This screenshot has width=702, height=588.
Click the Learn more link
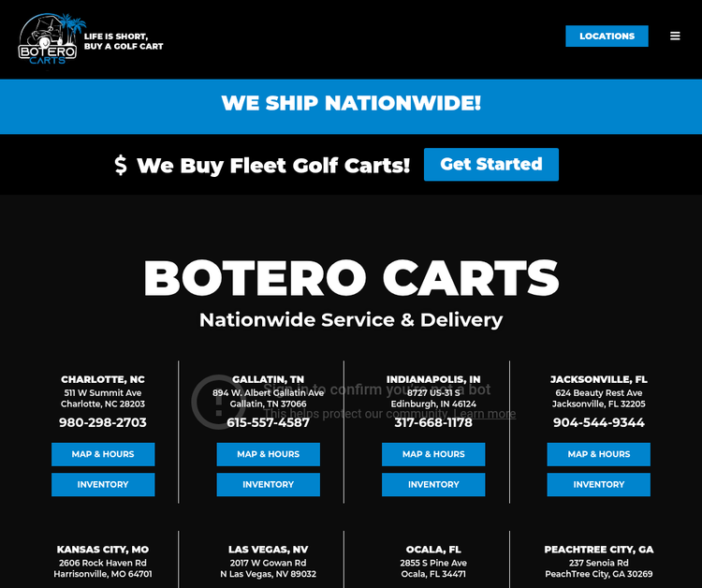pyautogui.click(x=485, y=414)
